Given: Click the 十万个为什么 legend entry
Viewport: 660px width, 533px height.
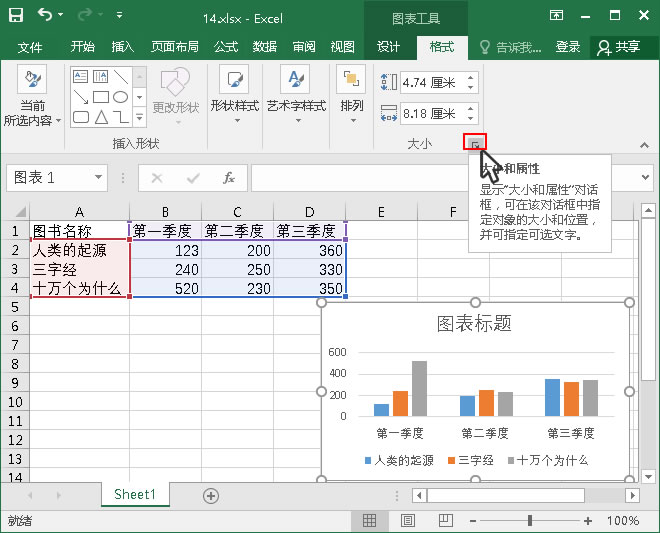Looking at the screenshot, I should tap(548, 460).
